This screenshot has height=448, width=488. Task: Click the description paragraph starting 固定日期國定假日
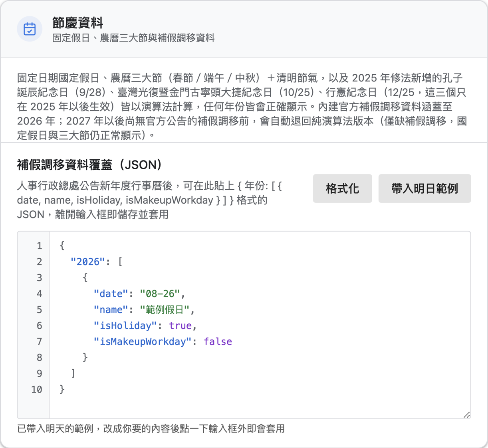coord(242,107)
